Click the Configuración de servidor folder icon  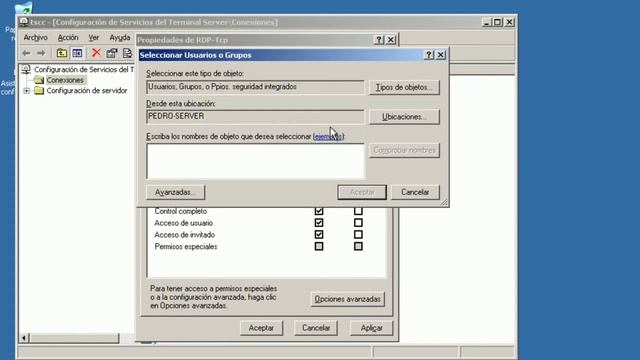pyautogui.click(x=39, y=91)
